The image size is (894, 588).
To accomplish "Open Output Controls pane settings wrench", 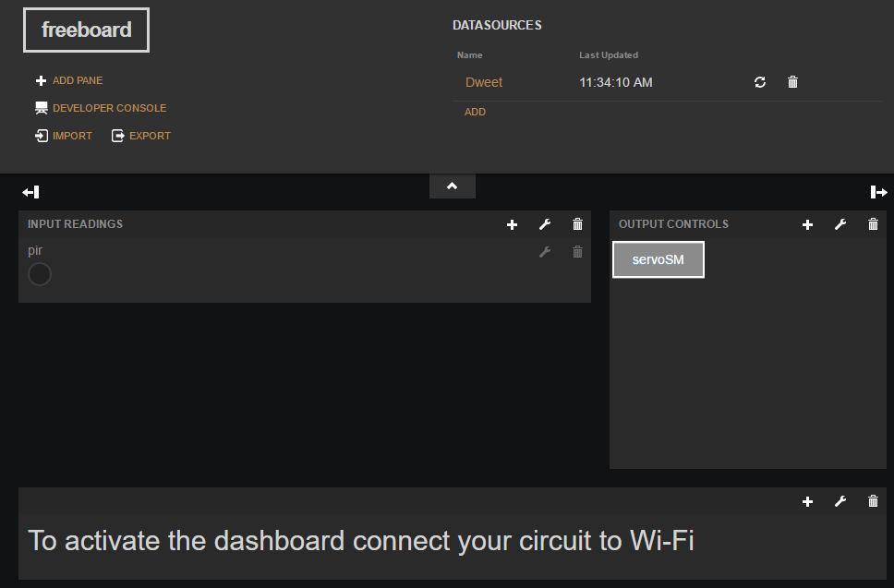I will pyautogui.click(x=840, y=224).
